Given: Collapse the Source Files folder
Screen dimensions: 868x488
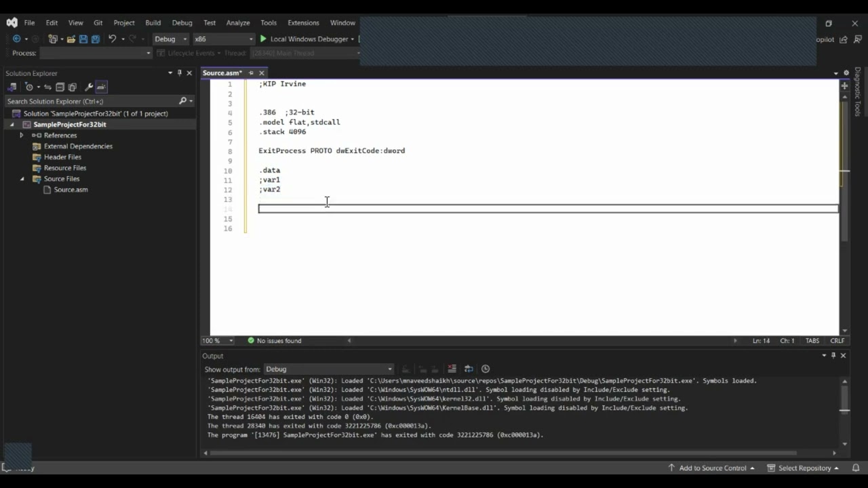Looking at the screenshot, I should point(22,179).
